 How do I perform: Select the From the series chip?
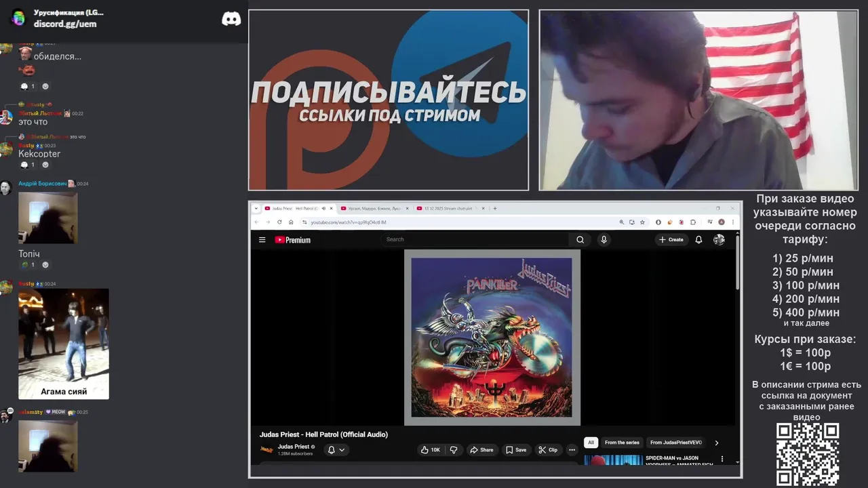click(x=622, y=443)
